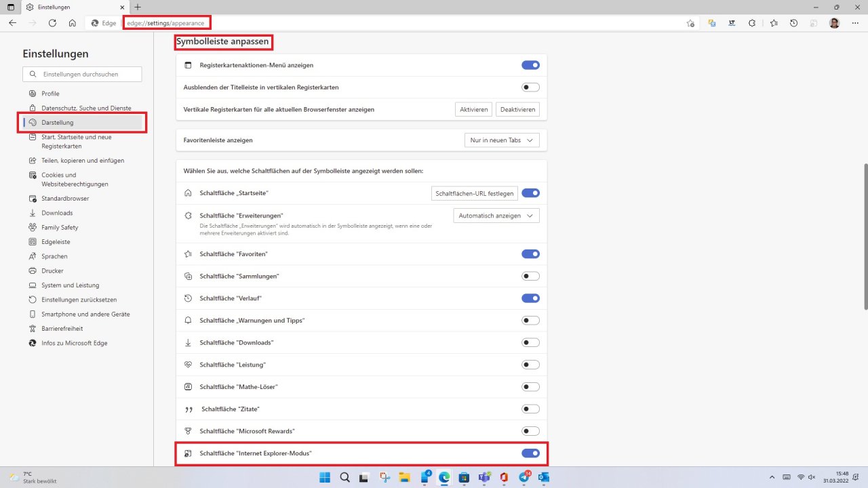The image size is (868, 488).
Task: Open Microsoft Store from taskbar
Action: (464, 477)
